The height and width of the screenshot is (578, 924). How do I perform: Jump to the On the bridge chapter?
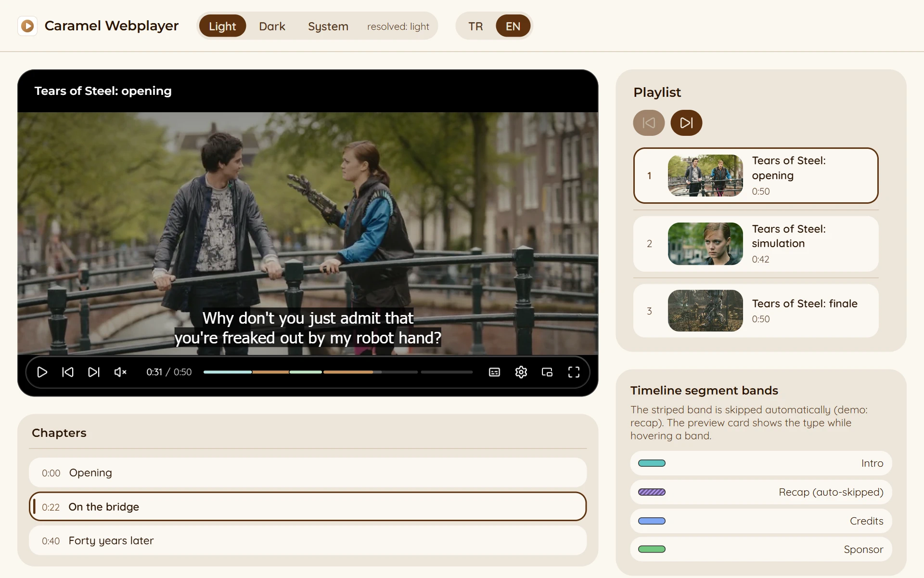(308, 506)
